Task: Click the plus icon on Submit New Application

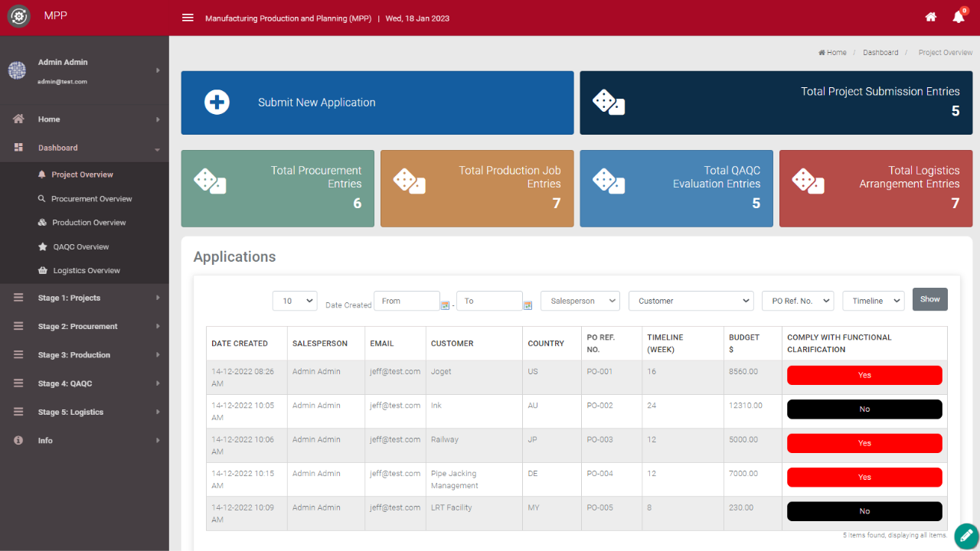Action: coord(217,103)
